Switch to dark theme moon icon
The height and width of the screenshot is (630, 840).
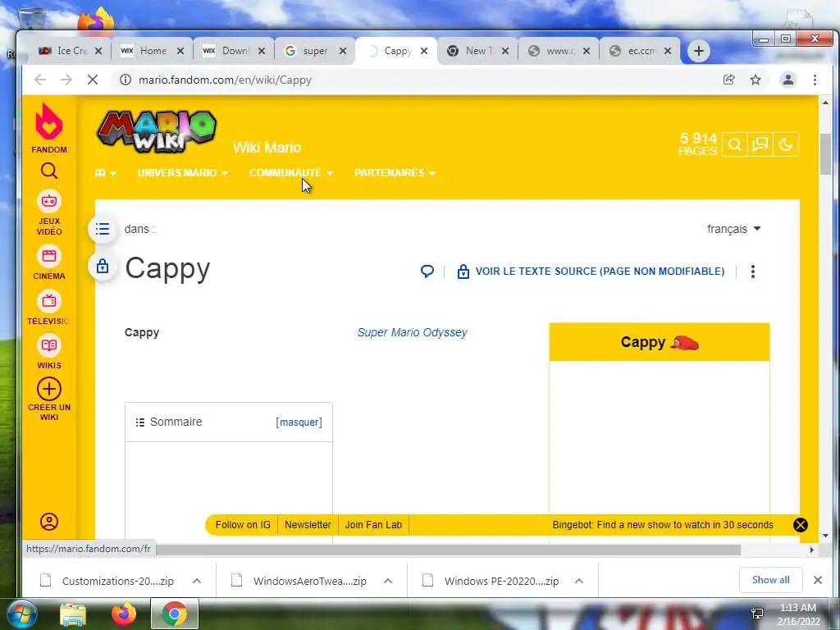(x=785, y=144)
